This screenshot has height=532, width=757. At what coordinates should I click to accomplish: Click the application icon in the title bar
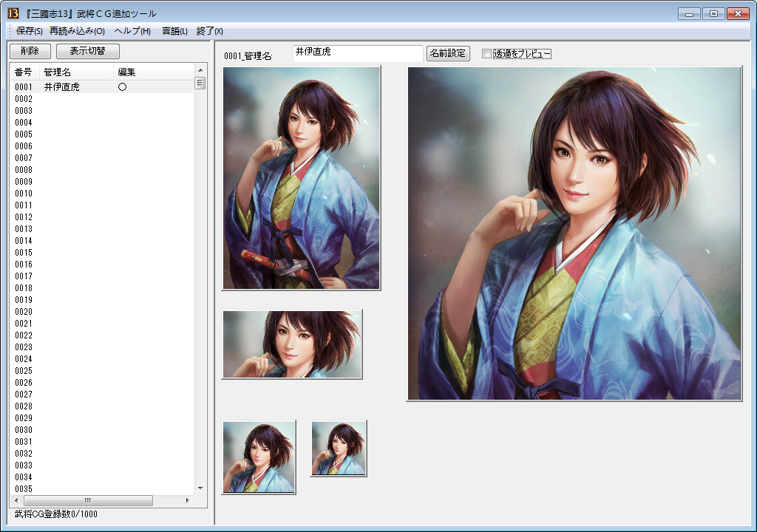click(x=13, y=13)
